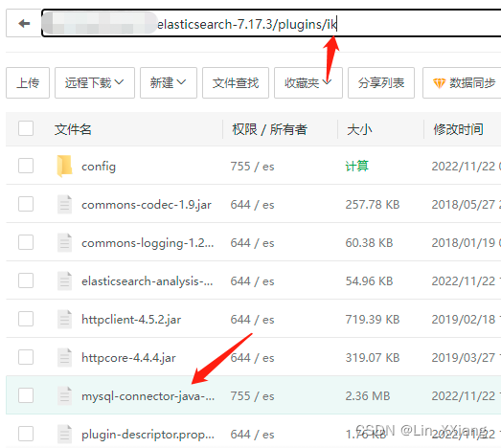The height and width of the screenshot is (448, 501).
Task: Toggle the select-all checkbox in header
Action: pyautogui.click(x=26, y=128)
